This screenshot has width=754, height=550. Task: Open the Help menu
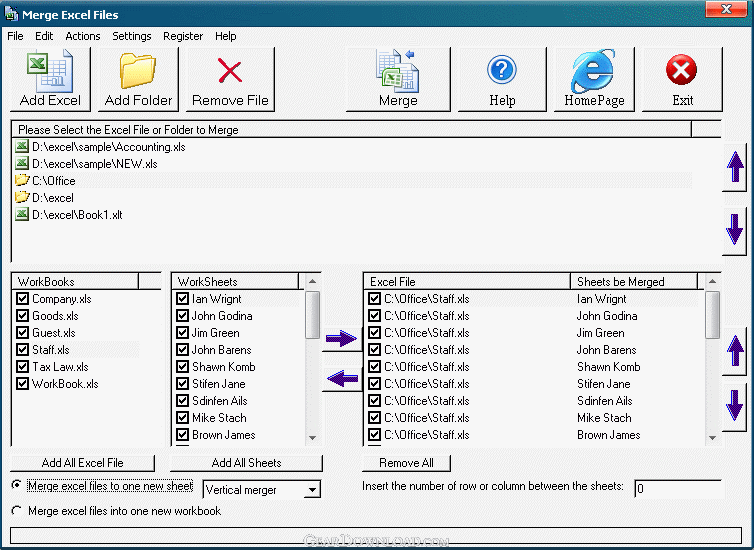pos(226,36)
